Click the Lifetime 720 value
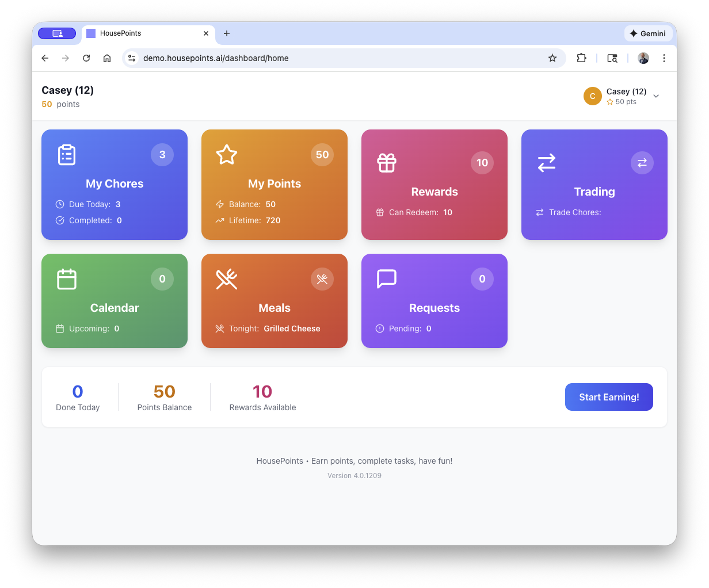The height and width of the screenshot is (588, 709). tap(273, 220)
